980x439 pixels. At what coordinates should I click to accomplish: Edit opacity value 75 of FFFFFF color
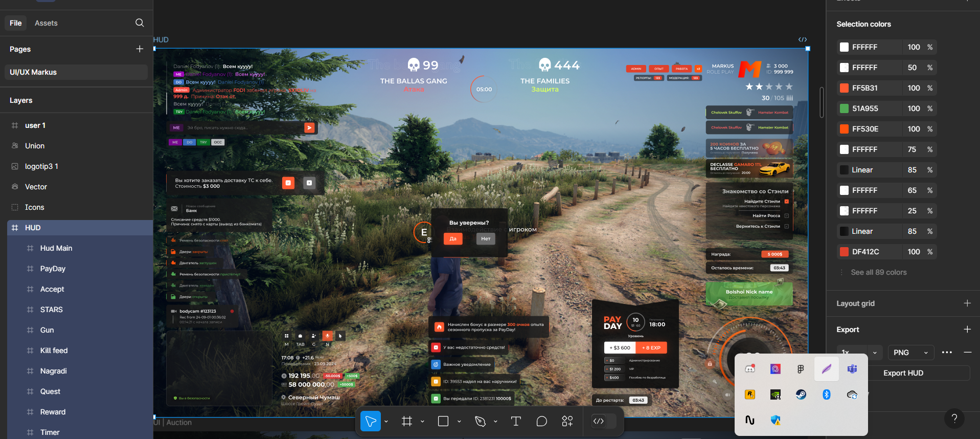tap(913, 149)
